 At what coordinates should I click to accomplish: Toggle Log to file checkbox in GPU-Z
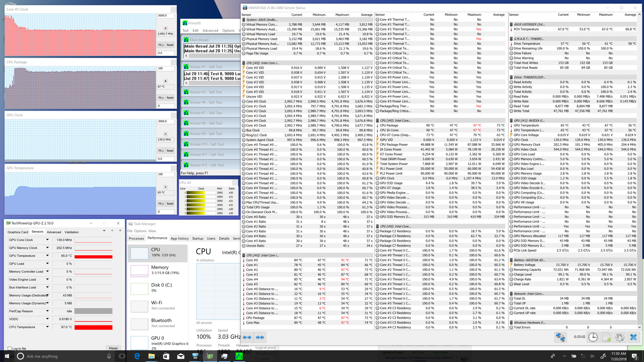[9, 349]
